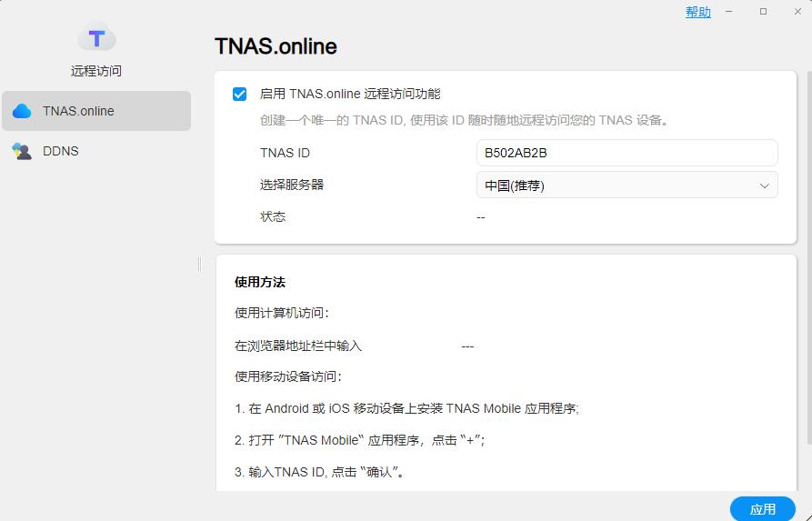This screenshot has width=812, height=521.
Task: Click step 1 about installing TNAS Mobile
Action: (x=406, y=408)
